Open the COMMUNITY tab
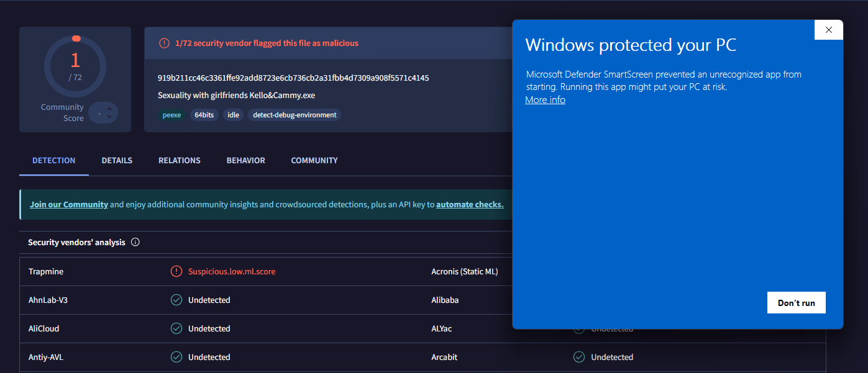This screenshot has width=868, height=373. tap(314, 160)
